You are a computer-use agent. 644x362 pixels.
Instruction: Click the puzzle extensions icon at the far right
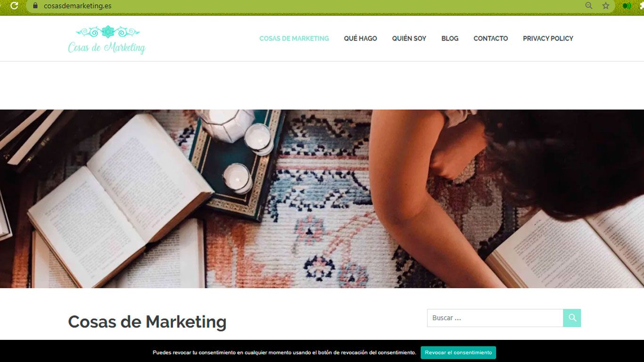pyautogui.click(x=641, y=6)
